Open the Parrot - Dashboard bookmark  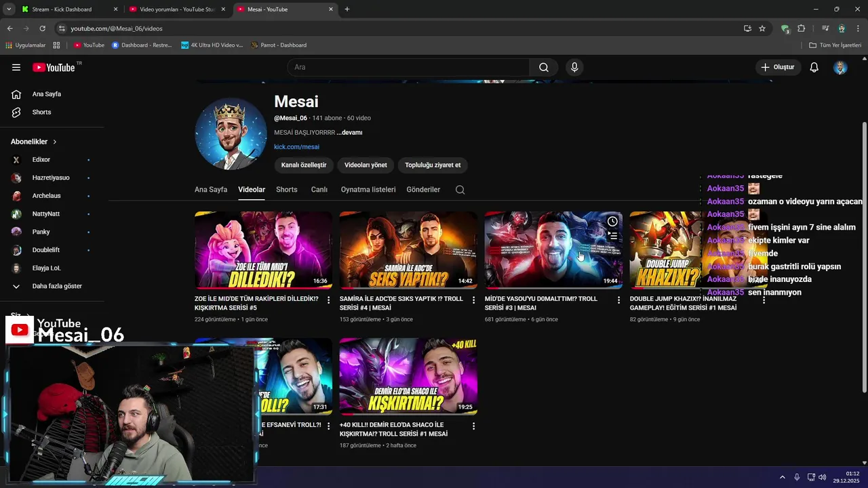(x=279, y=45)
